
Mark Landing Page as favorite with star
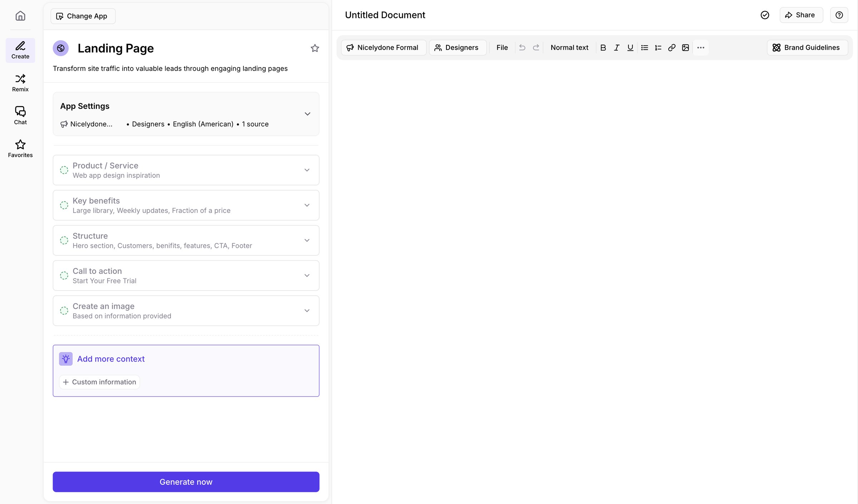click(x=315, y=48)
